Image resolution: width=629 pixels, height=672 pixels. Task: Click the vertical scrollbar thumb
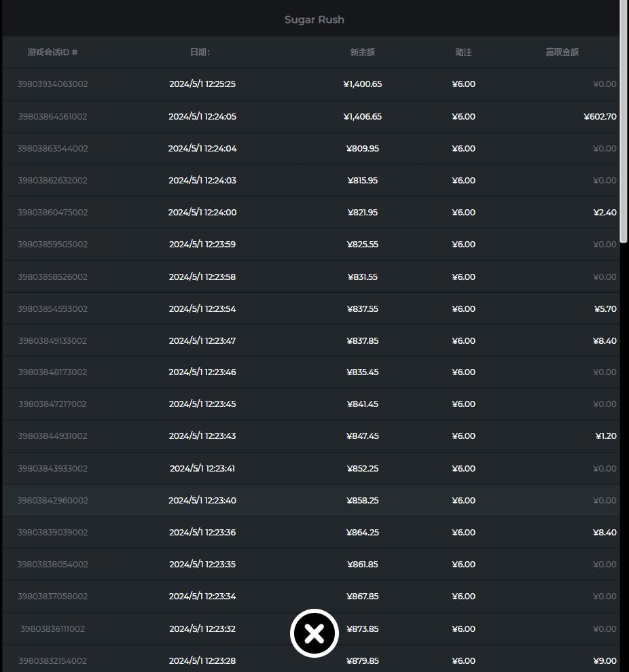coord(624,122)
